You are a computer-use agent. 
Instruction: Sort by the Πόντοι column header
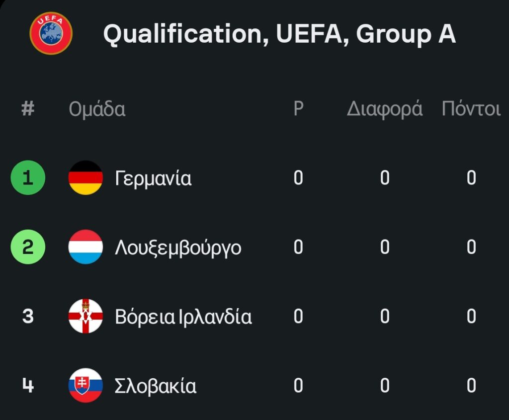pos(471,109)
